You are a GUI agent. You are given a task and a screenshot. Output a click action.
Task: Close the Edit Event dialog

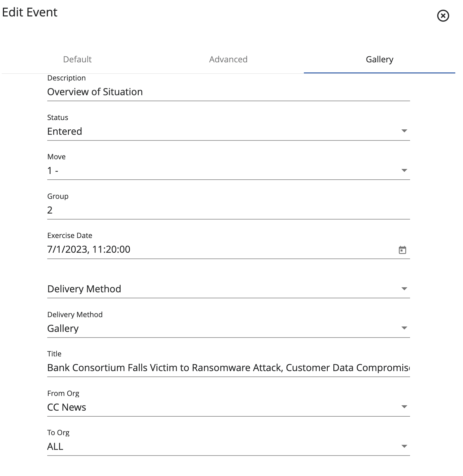443,16
